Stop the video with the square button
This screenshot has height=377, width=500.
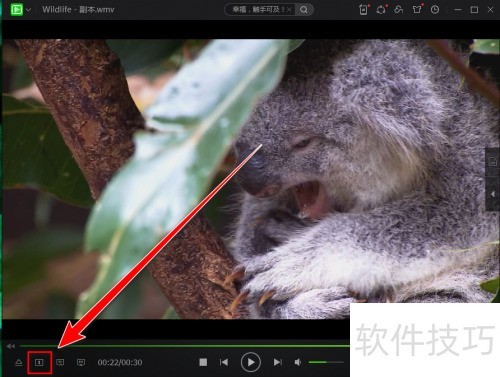pos(203,362)
